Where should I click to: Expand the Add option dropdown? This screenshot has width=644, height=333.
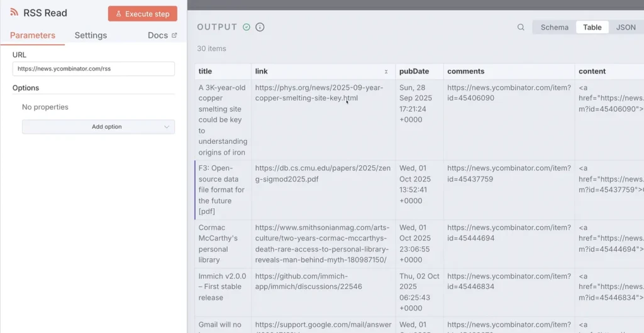click(x=98, y=127)
